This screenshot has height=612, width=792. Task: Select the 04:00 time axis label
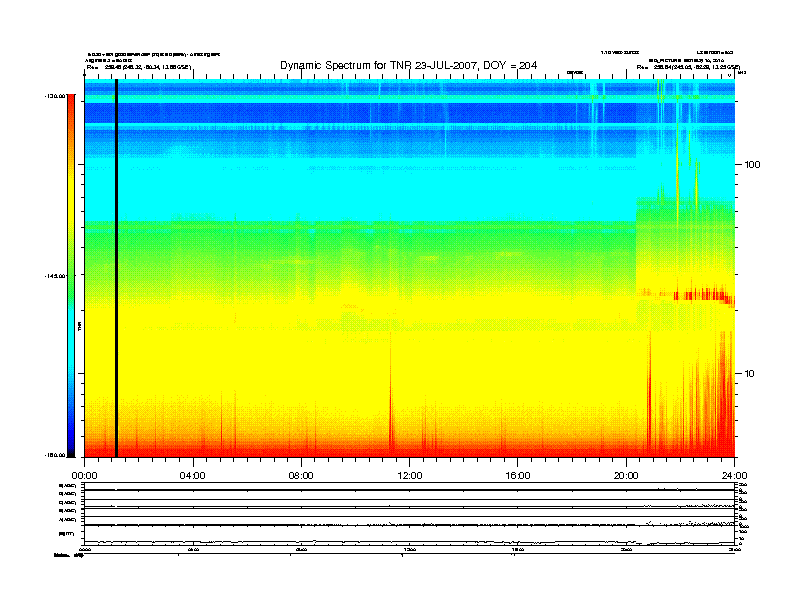click(193, 476)
